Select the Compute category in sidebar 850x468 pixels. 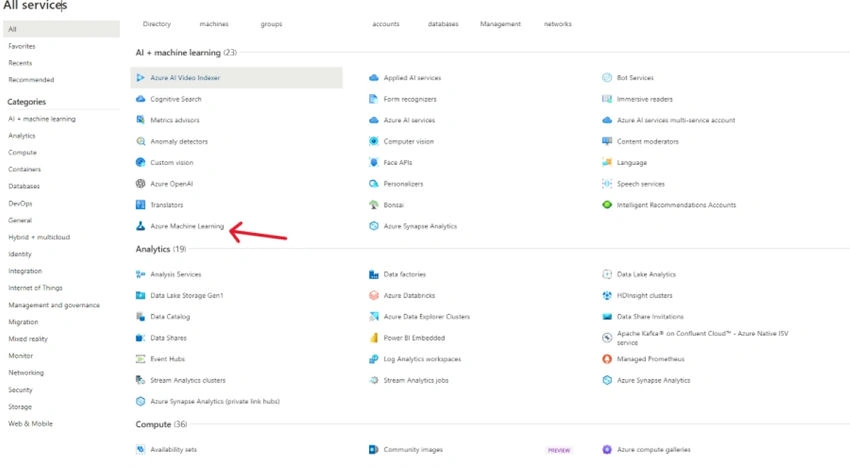pyautogui.click(x=22, y=152)
